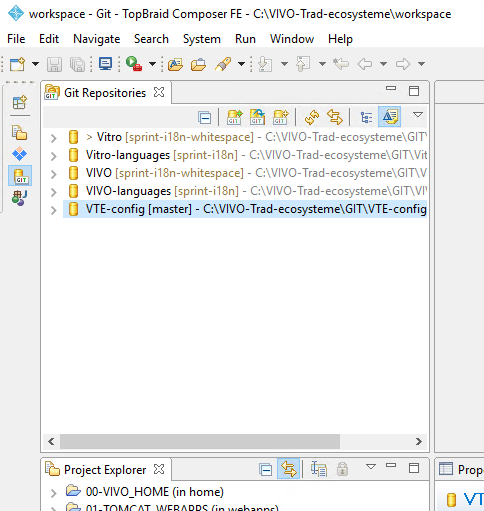Click Project Explorer working set filter icon
484x511 pixels.
tap(319, 469)
